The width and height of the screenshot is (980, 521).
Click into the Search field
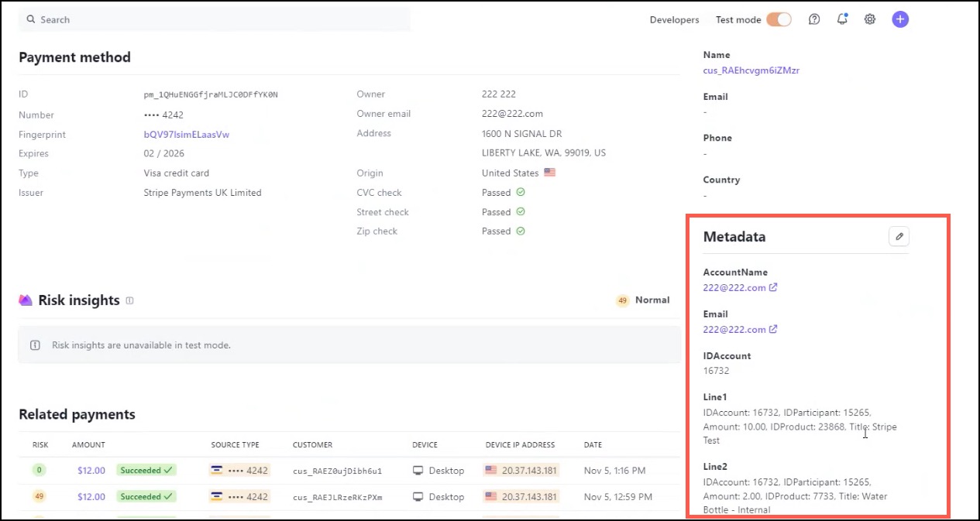coord(215,19)
